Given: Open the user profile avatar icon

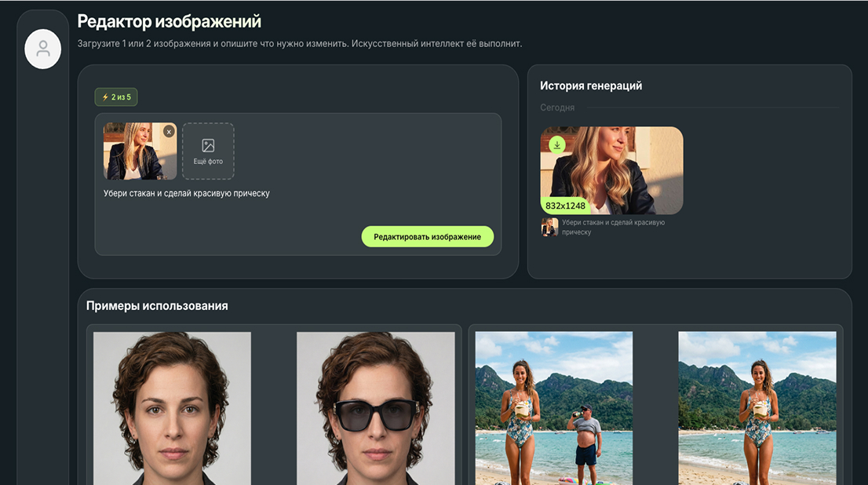Looking at the screenshot, I should [43, 49].
